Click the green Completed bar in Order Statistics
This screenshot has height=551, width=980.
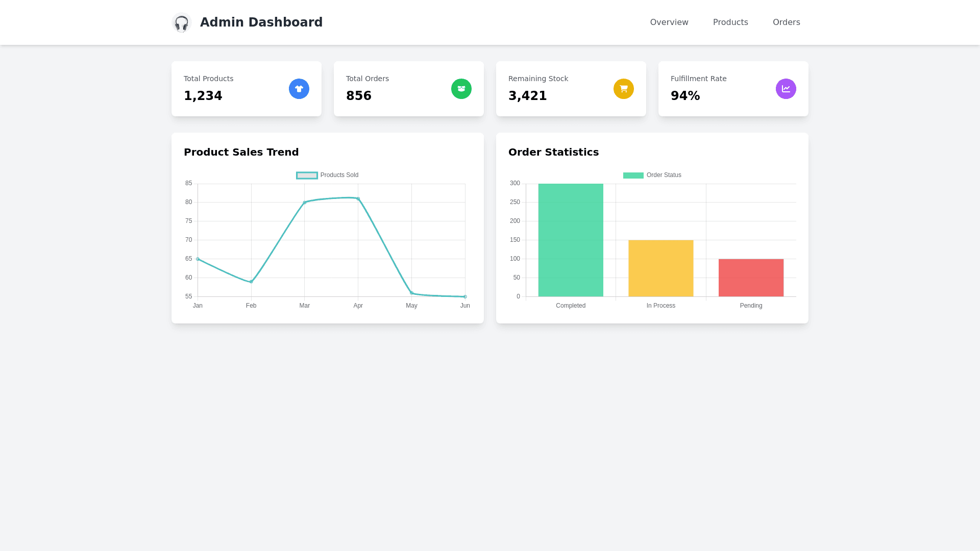pyautogui.click(x=571, y=240)
